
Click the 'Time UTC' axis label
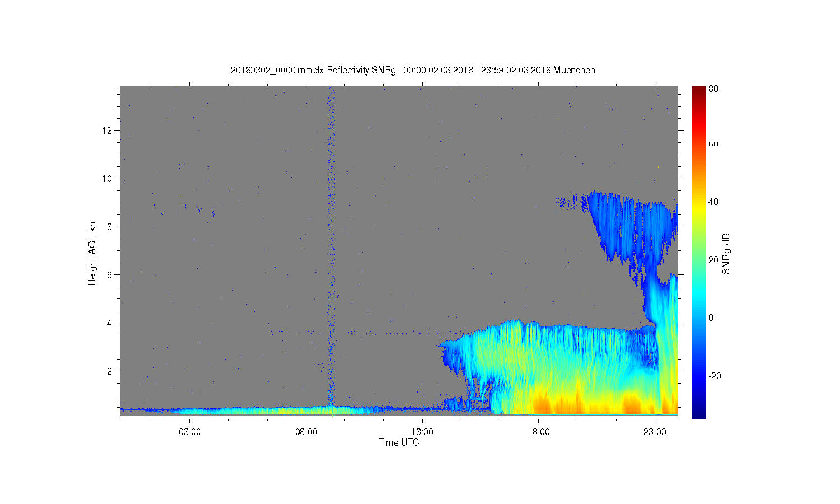[399, 442]
